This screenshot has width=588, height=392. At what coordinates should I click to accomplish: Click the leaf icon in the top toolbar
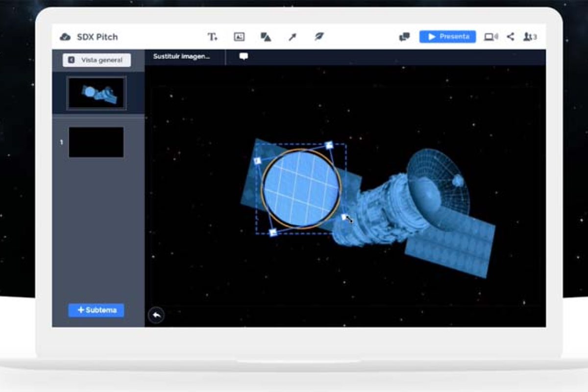pyautogui.click(x=319, y=37)
